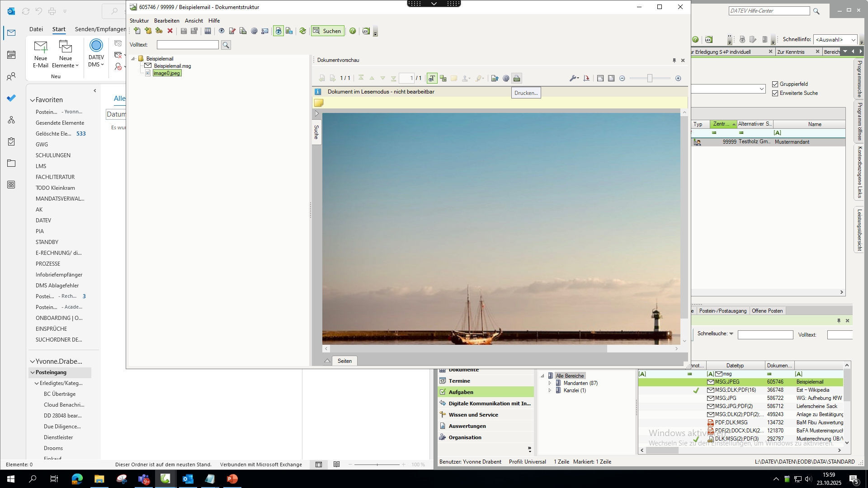The height and width of the screenshot is (488, 868).
Task: Collapse the Beispielemail tree node
Action: 133,59
